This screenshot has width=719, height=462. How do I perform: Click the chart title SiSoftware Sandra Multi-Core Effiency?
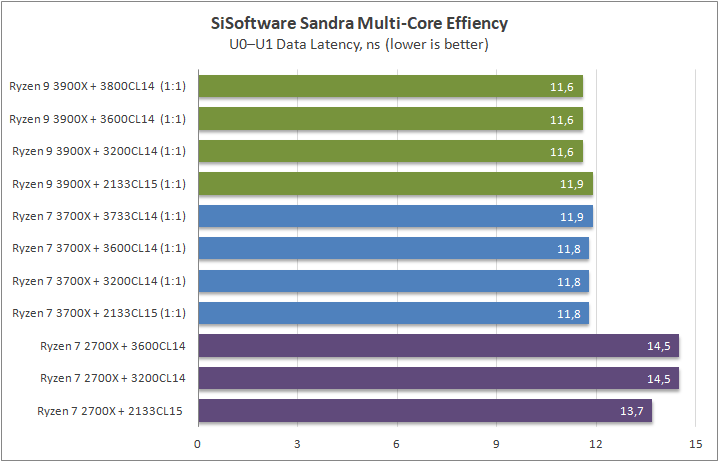[359, 23]
